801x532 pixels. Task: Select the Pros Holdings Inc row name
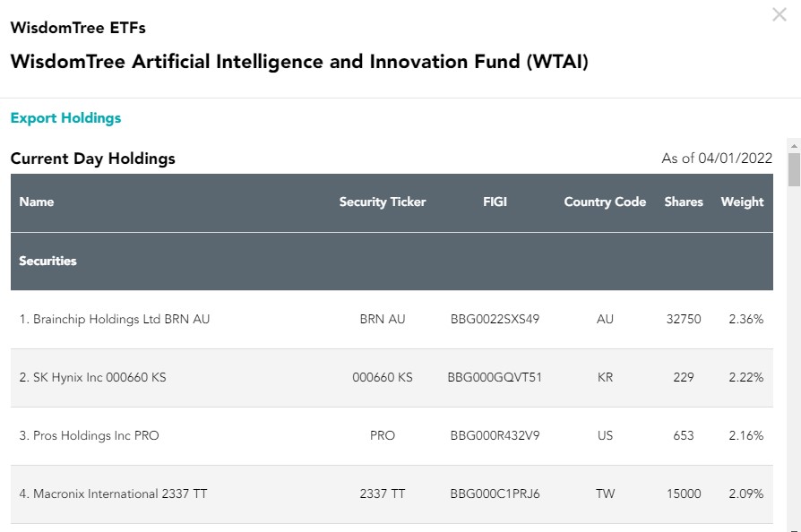(x=89, y=435)
